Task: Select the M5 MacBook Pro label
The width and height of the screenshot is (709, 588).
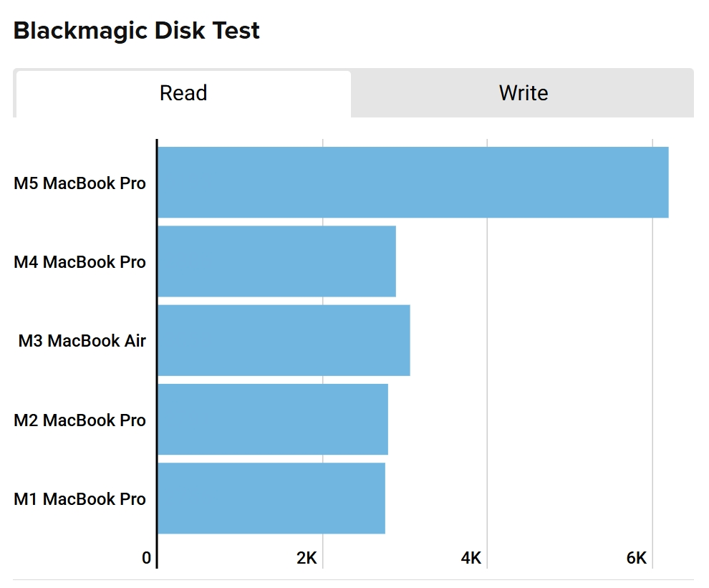Action: (79, 183)
